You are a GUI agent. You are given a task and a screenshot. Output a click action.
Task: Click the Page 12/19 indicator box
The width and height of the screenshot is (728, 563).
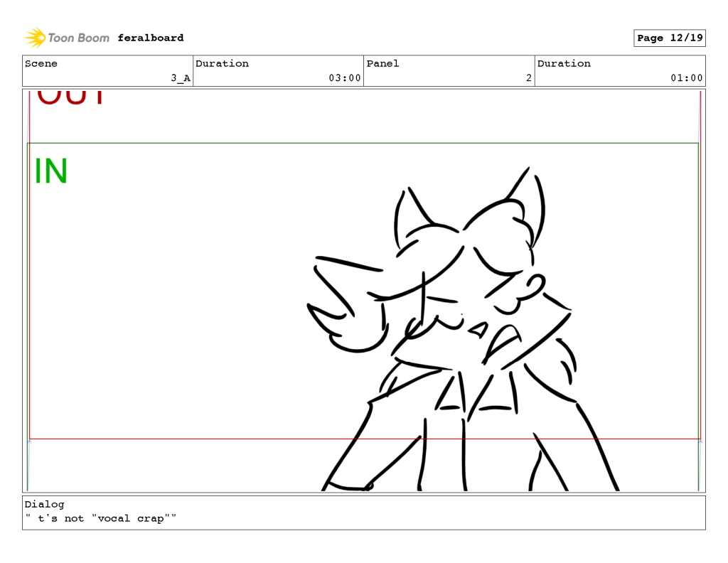(x=669, y=38)
